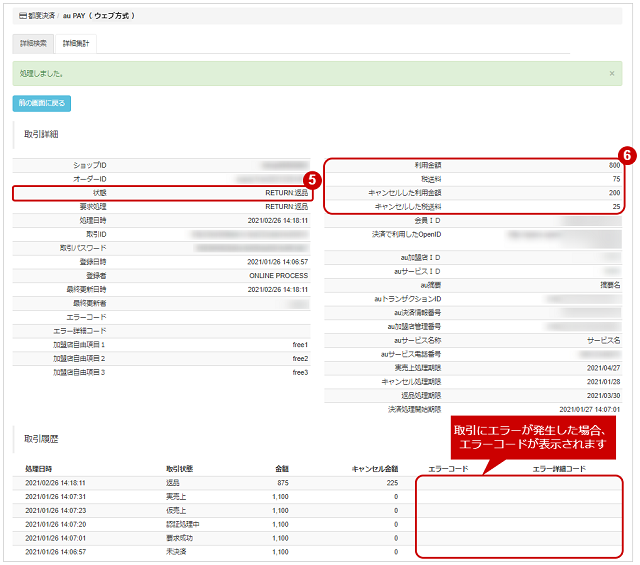Dismiss the 処理しました alert with the X
This screenshot has width=640, height=565.
tap(612, 73)
